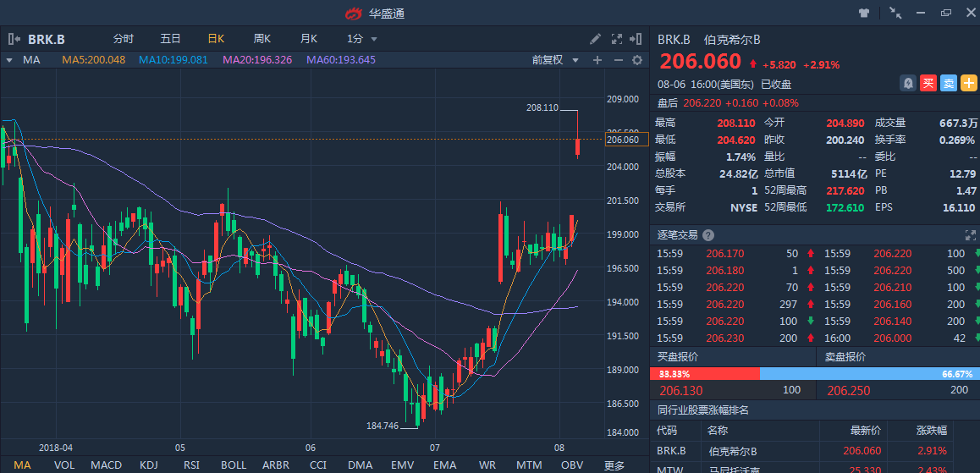Screen dimensions: 980x473
Task: Click 同行业股票涨幅排名 section header
Action: (x=703, y=410)
